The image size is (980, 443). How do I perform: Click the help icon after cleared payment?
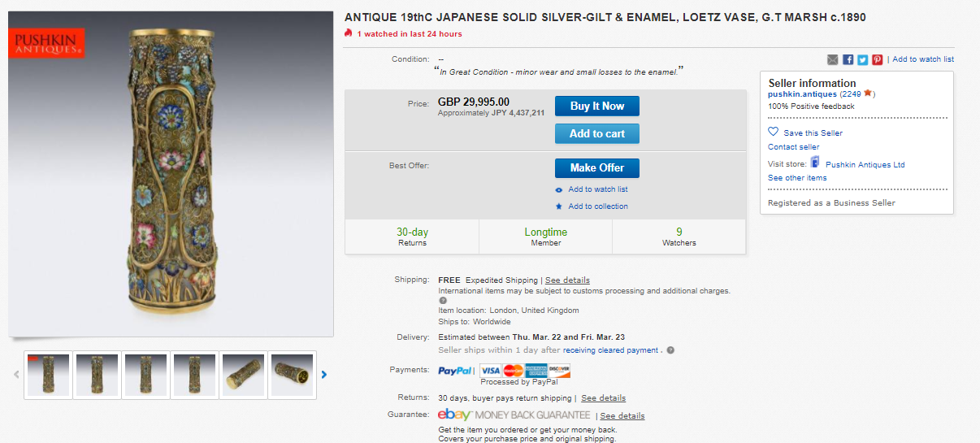pyautogui.click(x=670, y=350)
